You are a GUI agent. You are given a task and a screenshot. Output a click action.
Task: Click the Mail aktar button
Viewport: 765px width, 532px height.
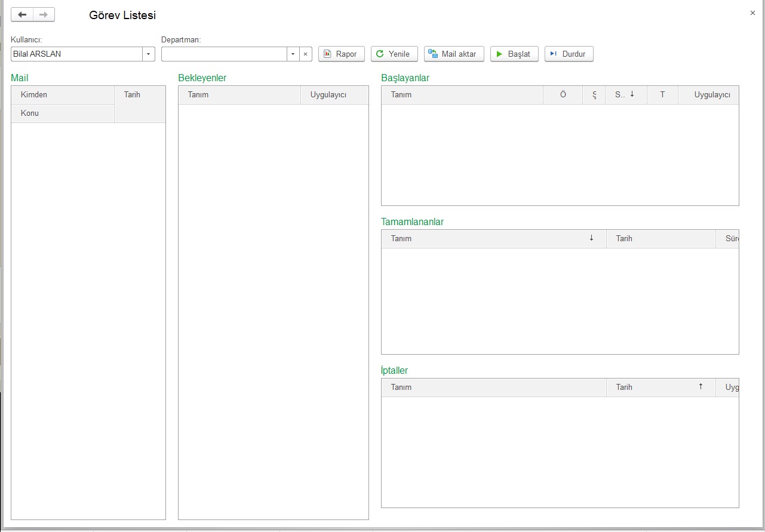(x=453, y=54)
